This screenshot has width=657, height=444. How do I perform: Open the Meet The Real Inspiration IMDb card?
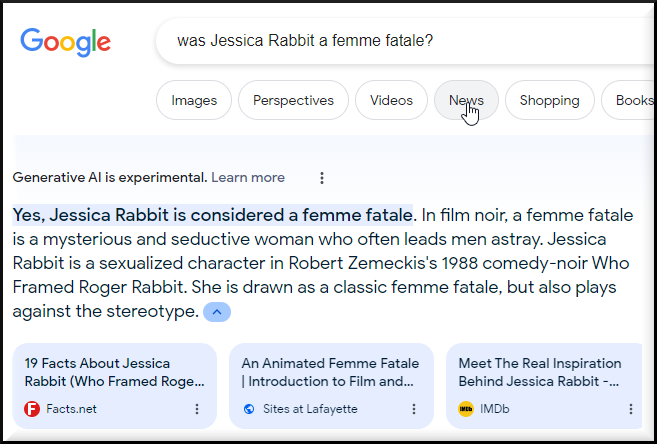pyautogui.click(x=545, y=372)
